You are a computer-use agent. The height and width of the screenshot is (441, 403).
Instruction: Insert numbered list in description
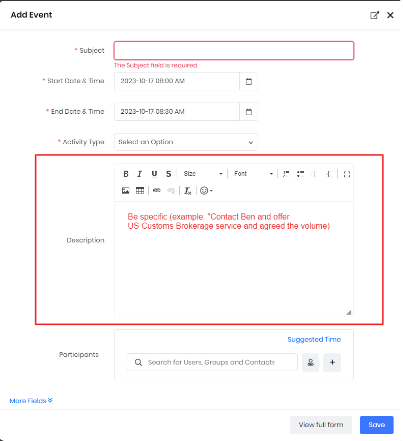(286, 174)
